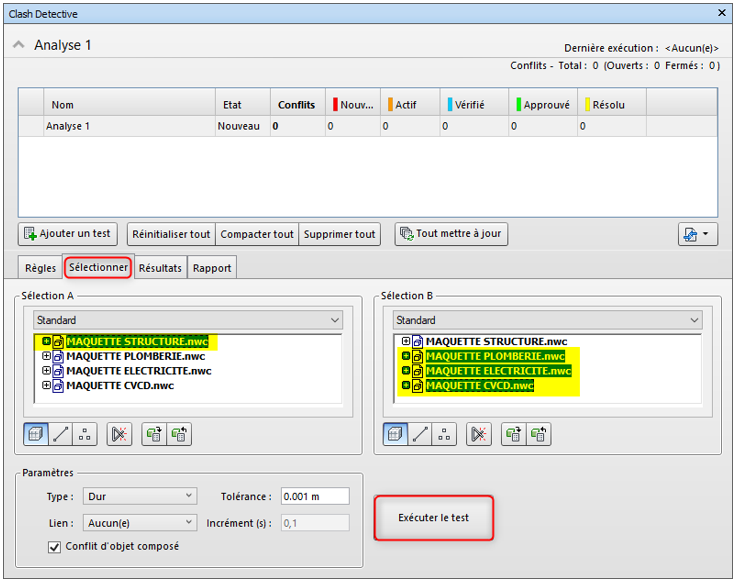Screen dimensions: 734x580
Task: Click use current selection icon in Sélection B
Action: pyautogui.click(x=514, y=434)
